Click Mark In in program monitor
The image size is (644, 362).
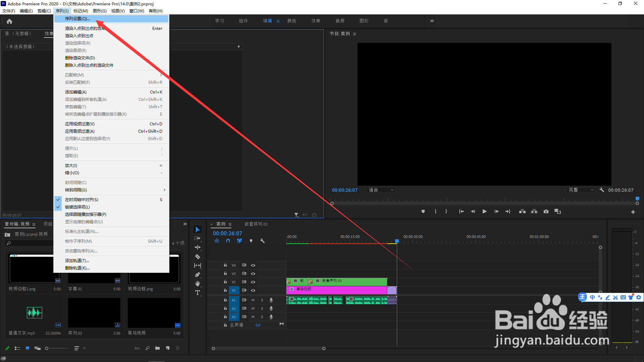[435, 212]
